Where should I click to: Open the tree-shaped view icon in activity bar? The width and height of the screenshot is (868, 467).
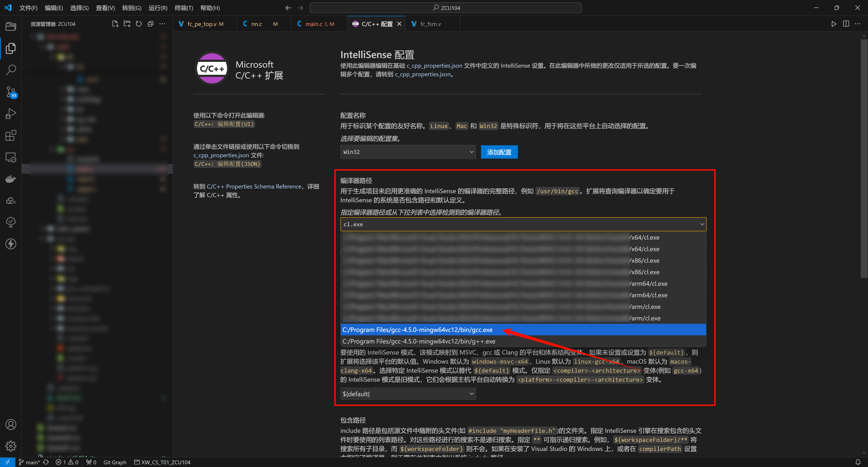pyautogui.click(x=11, y=222)
